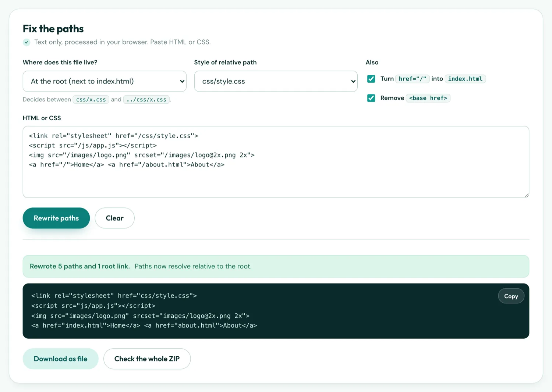Open the 'Where does this file live?' dropdown
Screen dimensions: 552x392
pyautogui.click(x=105, y=81)
